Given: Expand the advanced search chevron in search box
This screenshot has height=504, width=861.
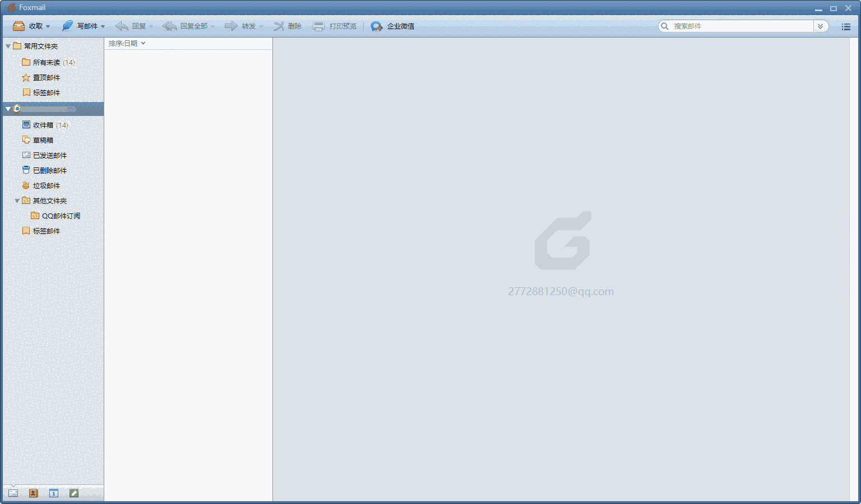Looking at the screenshot, I should (x=820, y=26).
